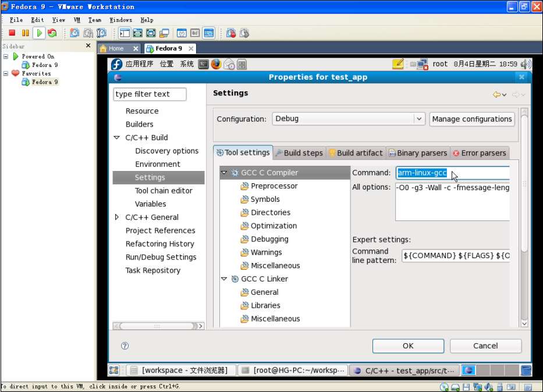543x392 pixels.
Task: Click the Command input field
Action: 453,173
